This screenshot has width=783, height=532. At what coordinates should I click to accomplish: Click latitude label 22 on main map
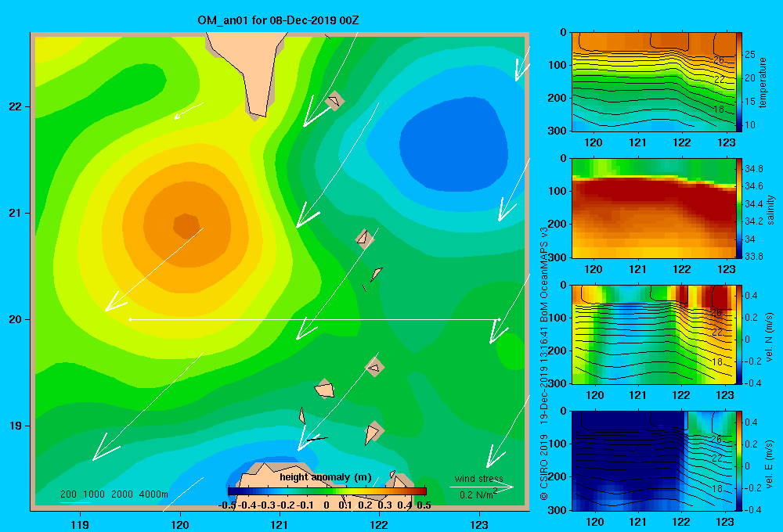[x=16, y=106]
